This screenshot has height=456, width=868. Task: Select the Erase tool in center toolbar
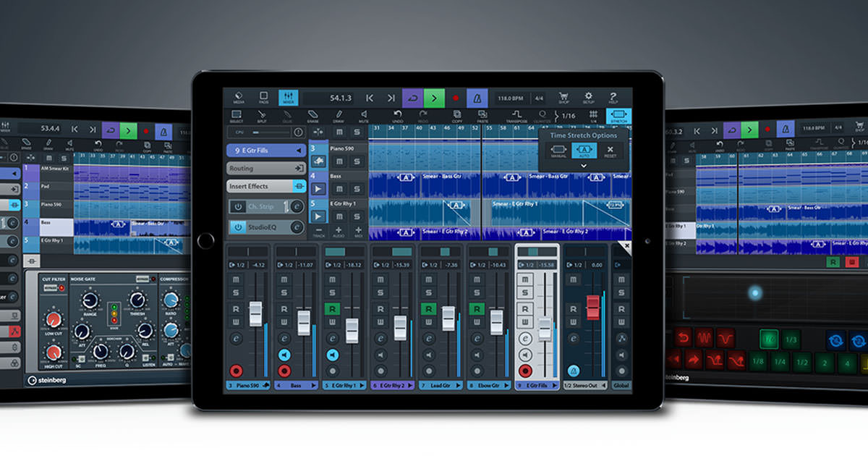(x=312, y=116)
